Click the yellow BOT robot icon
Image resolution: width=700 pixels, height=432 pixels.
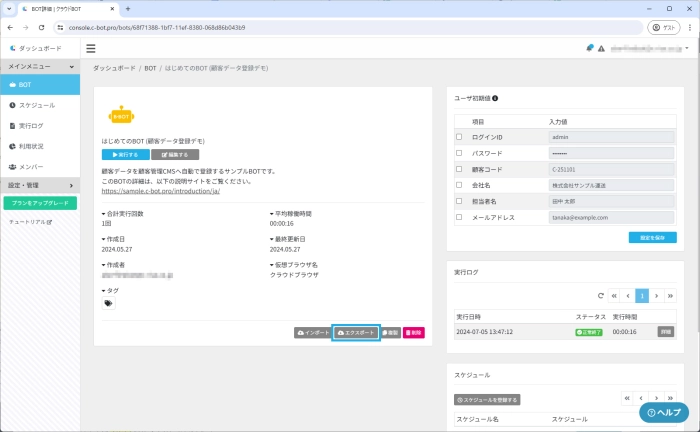[120, 115]
